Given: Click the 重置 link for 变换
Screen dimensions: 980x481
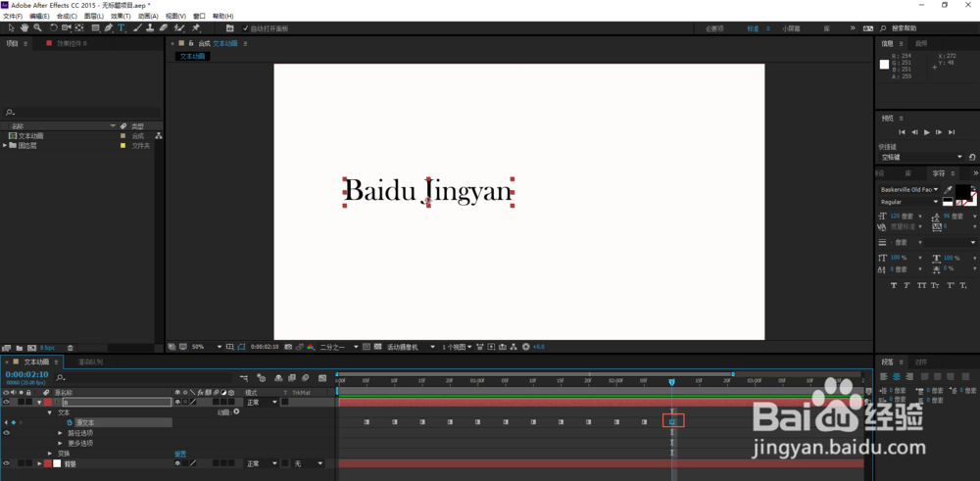Looking at the screenshot, I should (x=180, y=454).
